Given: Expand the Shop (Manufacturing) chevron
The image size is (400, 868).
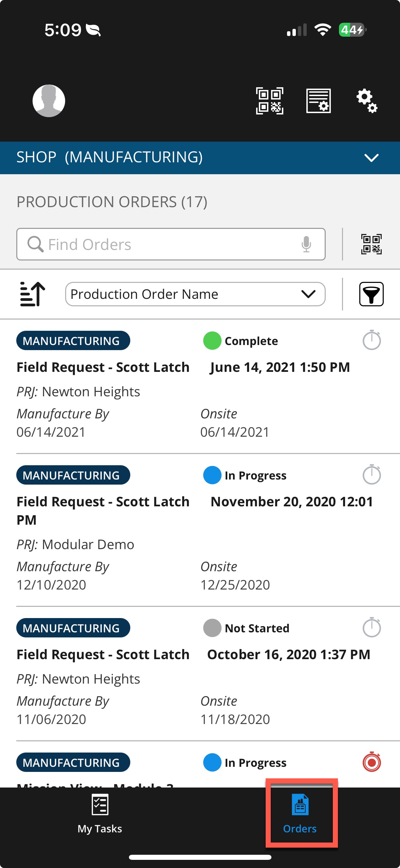Looking at the screenshot, I should coord(371,158).
